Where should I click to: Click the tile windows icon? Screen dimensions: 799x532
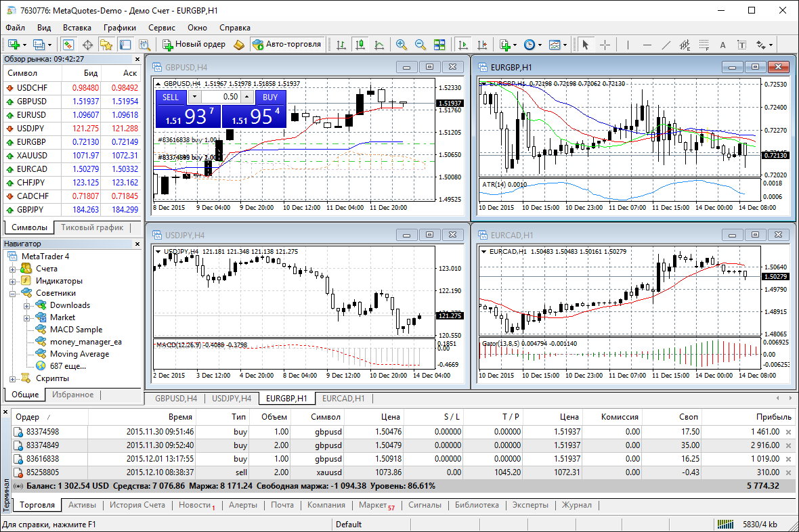pos(439,45)
